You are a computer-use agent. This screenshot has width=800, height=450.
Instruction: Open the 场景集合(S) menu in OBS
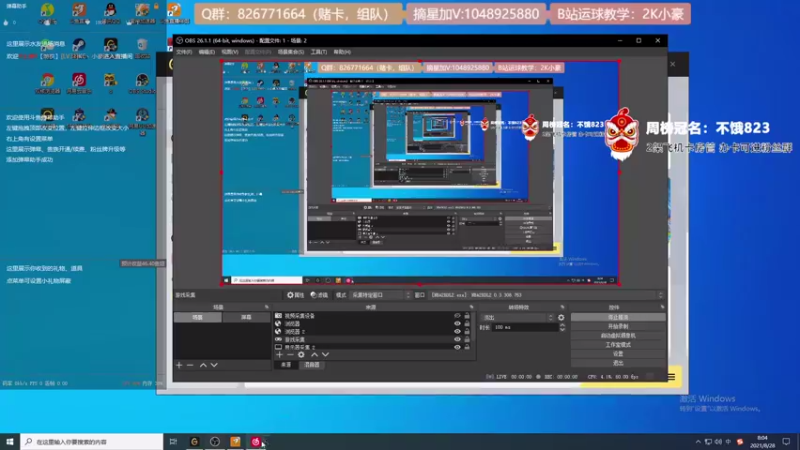pyautogui.click(x=291, y=52)
